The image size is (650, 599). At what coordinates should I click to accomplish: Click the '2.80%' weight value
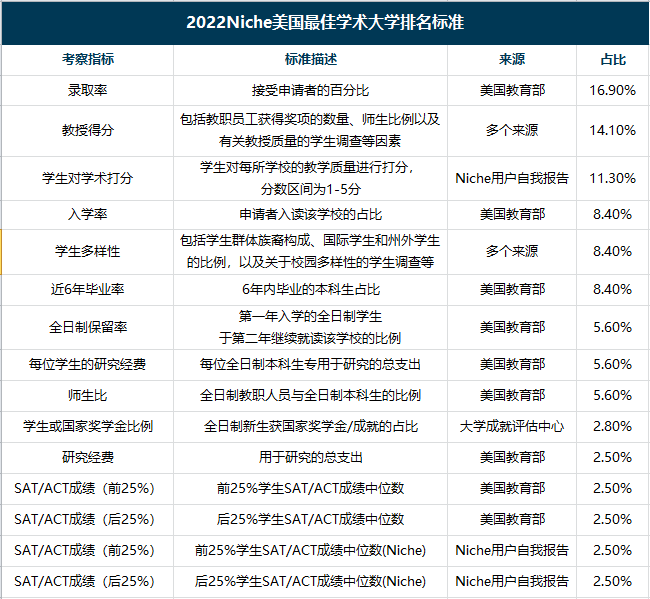tap(613, 427)
